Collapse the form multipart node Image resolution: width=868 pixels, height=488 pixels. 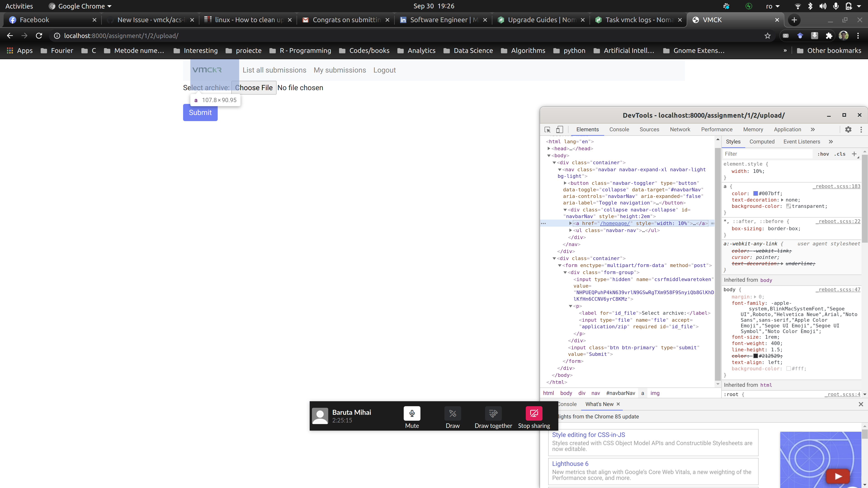coord(560,266)
